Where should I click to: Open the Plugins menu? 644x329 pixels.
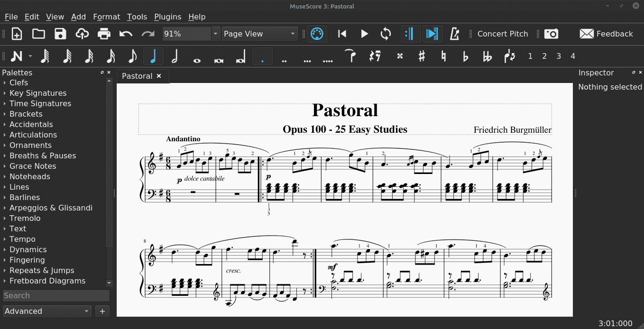(x=167, y=17)
